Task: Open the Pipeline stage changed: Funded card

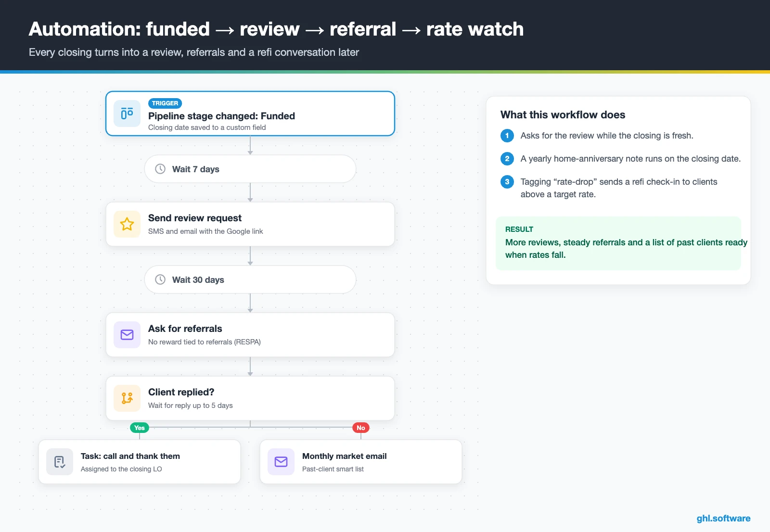Action: point(250,114)
